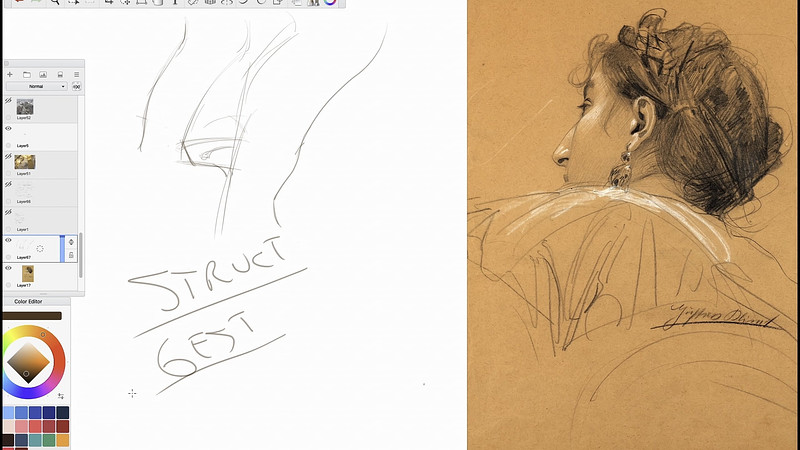Click the saturation diamond picker handle
This screenshot has height=450, width=800.
pos(26,374)
